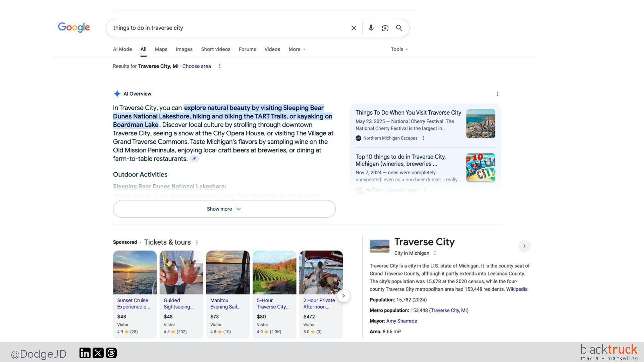Clear the search box with X icon
644x362 pixels.
tap(354, 28)
